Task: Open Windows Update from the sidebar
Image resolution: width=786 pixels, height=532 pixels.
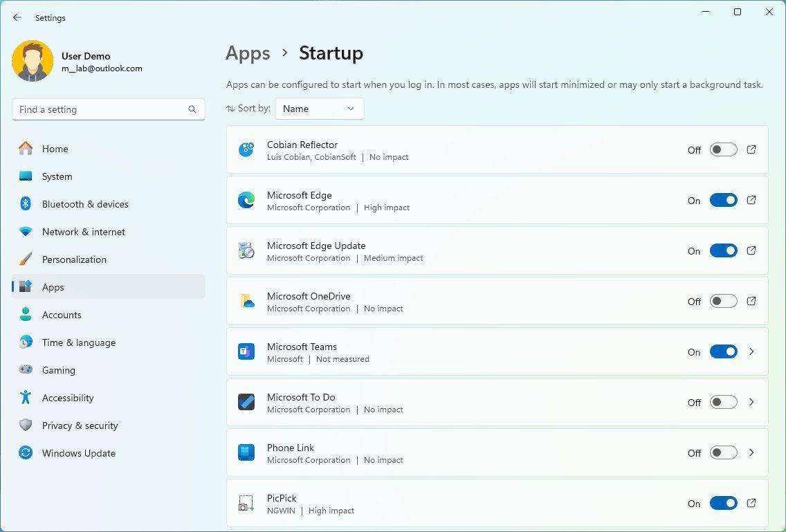Action: 78,453
